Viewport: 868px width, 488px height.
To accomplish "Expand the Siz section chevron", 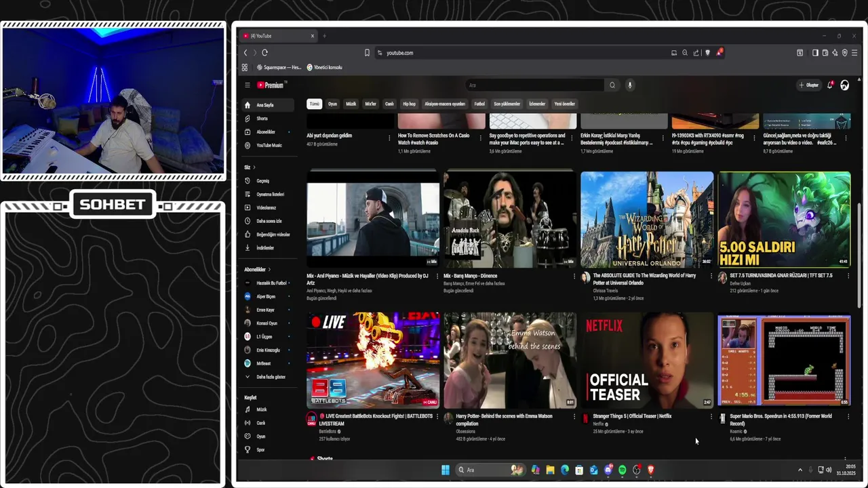I will click(x=254, y=167).
